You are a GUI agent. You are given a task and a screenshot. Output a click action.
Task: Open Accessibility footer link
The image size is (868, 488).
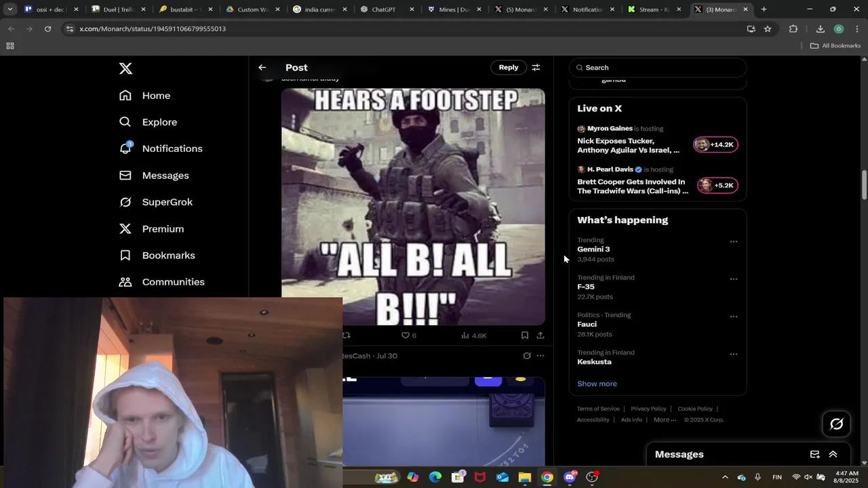(593, 420)
